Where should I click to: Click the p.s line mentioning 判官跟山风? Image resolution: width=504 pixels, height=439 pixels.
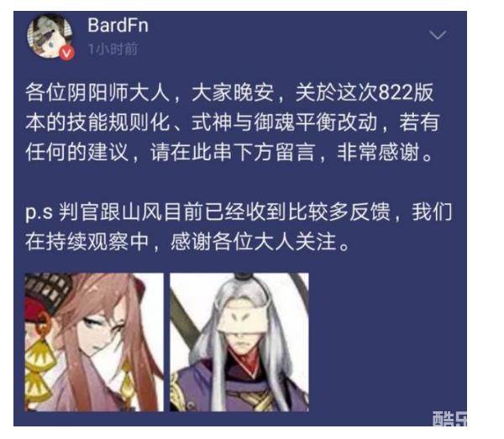[239, 212]
